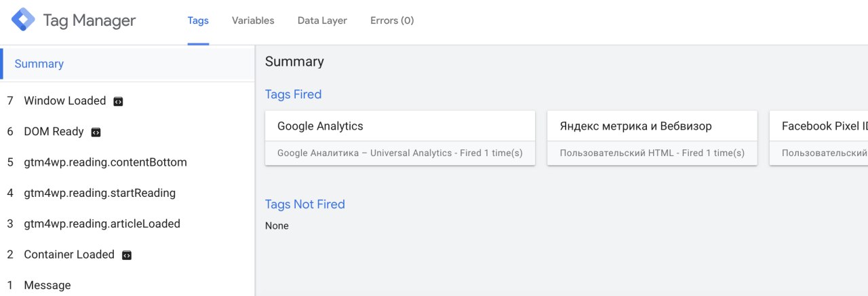The image size is (868, 296).
Task: Open the Facebook Pixel ID tag card
Action: tap(818, 138)
